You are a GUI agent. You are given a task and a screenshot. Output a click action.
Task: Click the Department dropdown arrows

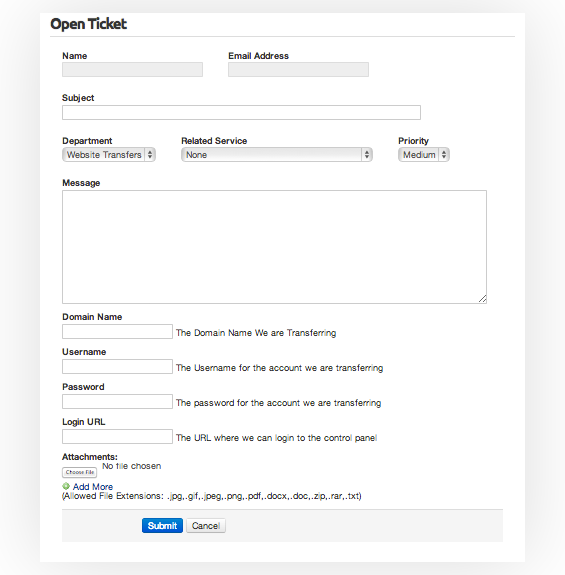click(x=150, y=155)
